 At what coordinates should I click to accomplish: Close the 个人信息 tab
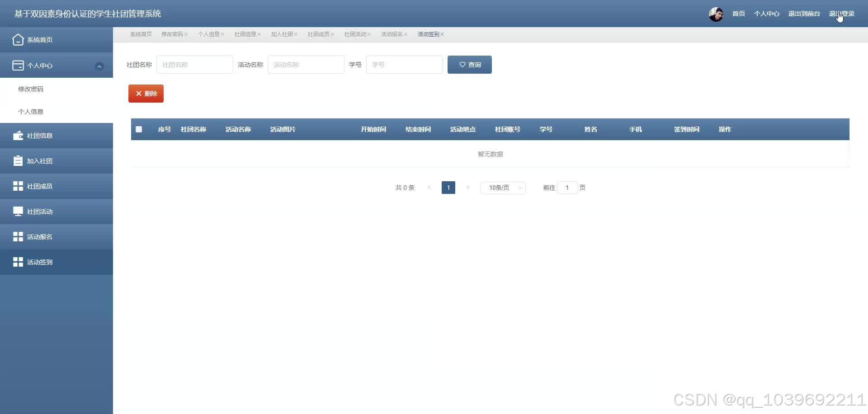tap(222, 34)
